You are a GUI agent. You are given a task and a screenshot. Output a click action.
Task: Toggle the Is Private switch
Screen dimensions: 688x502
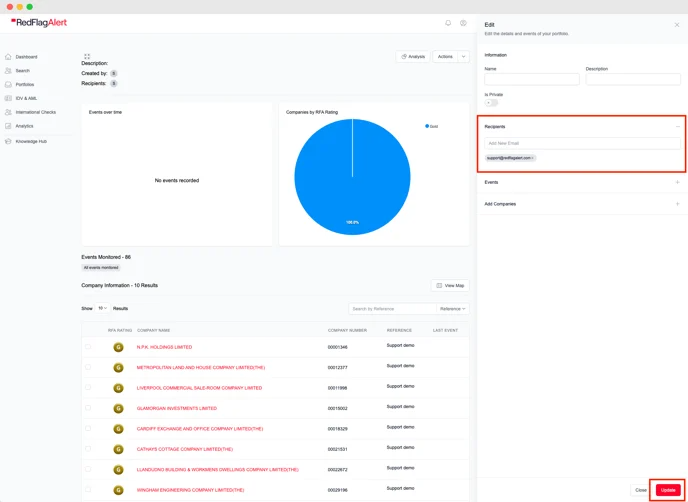pyautogui.click(x=491, y=103)
